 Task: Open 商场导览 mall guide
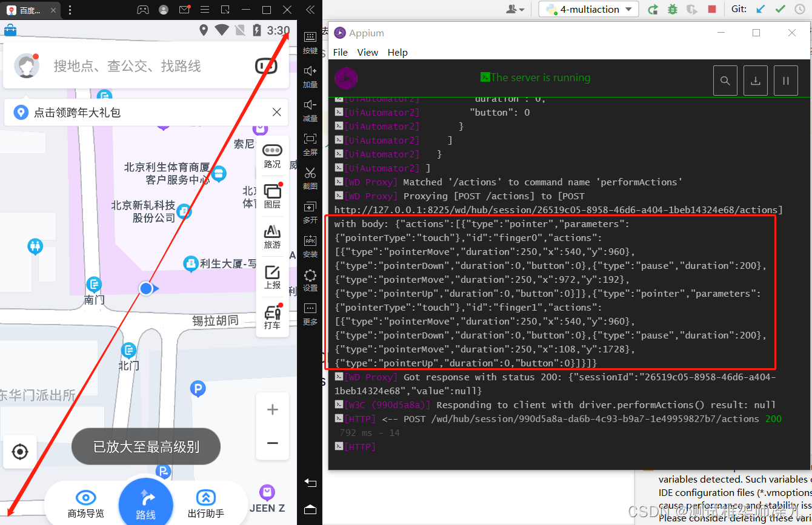pyautogui.click(x=85, y=504)
